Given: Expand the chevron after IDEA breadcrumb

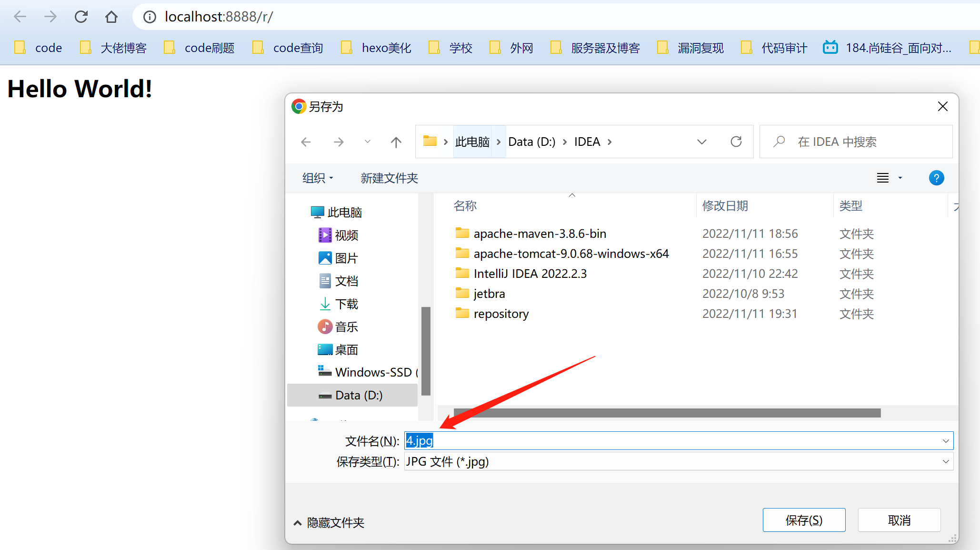Looking at the screenshot, I should click(x=610, y=142).
